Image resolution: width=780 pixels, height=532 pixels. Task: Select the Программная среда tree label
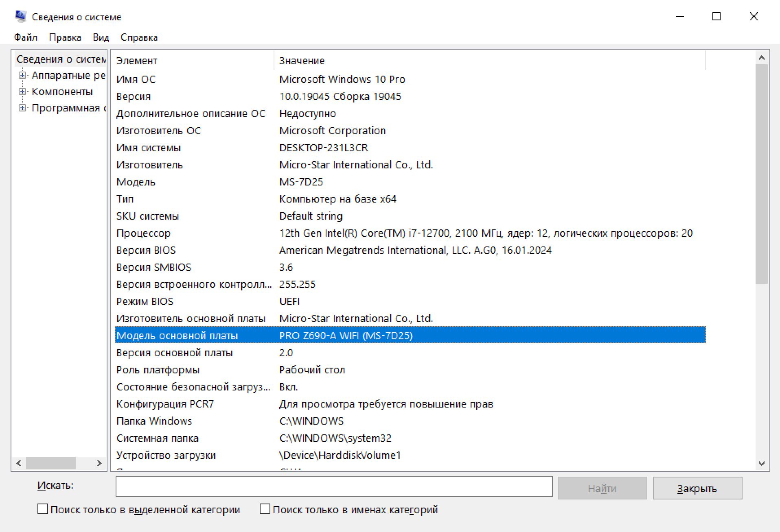click(x=68, y=108)
